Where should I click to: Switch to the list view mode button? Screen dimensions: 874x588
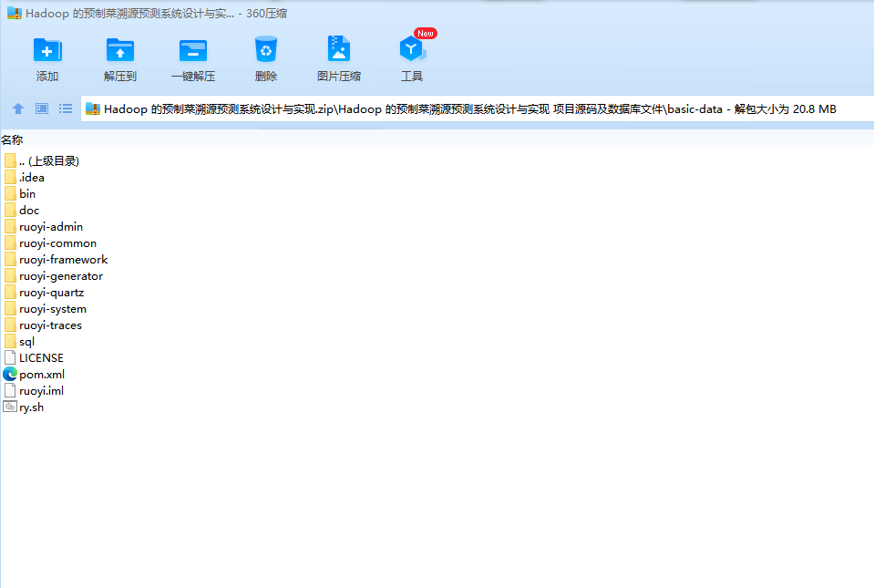(x=66, y=108)
